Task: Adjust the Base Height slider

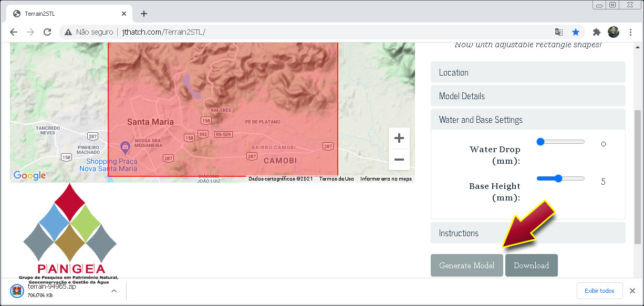Action: click(x=560, y=178)
